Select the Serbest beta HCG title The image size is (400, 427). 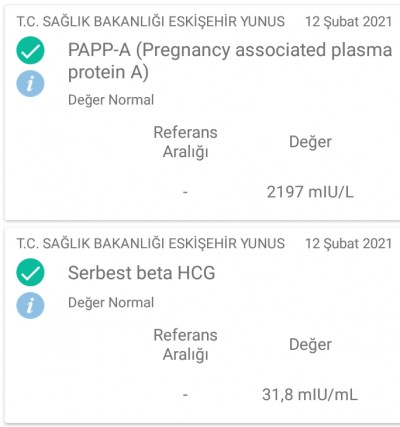142,273
